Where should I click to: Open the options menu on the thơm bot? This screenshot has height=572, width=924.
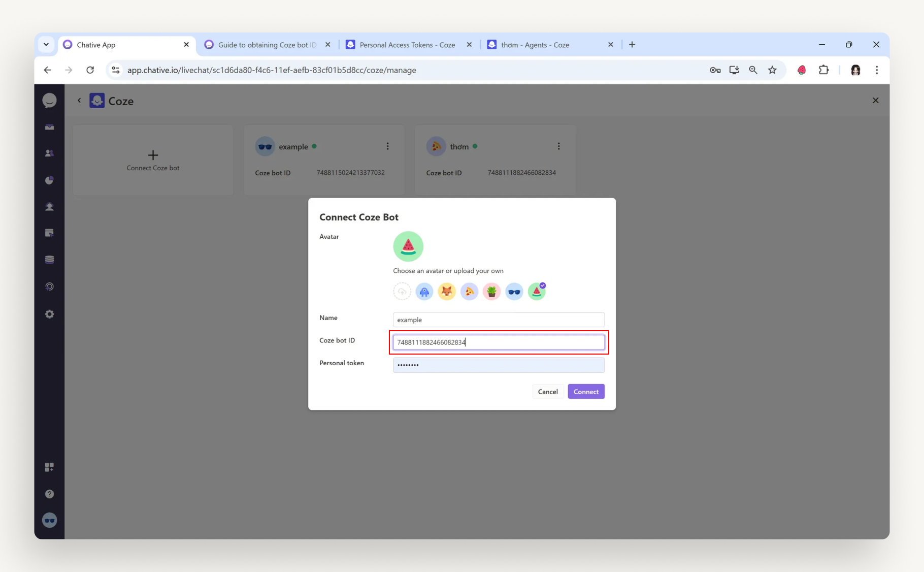tap(558, 146)
